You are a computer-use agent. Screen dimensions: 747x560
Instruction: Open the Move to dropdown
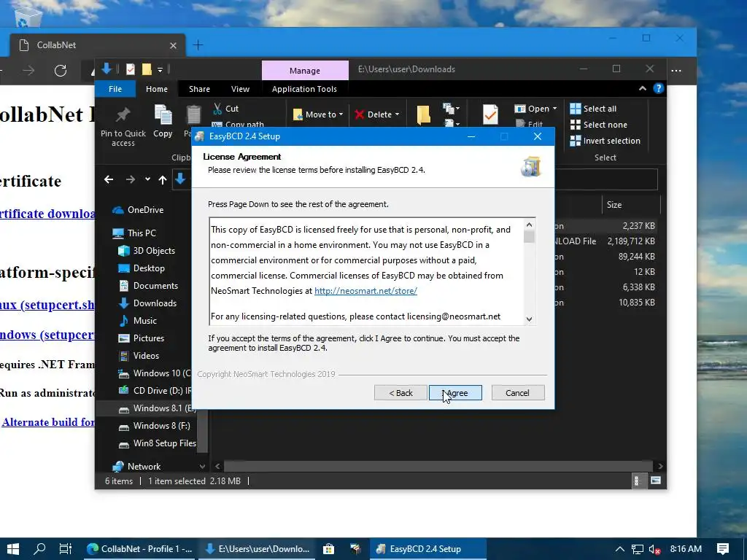(x=318, y=114)
